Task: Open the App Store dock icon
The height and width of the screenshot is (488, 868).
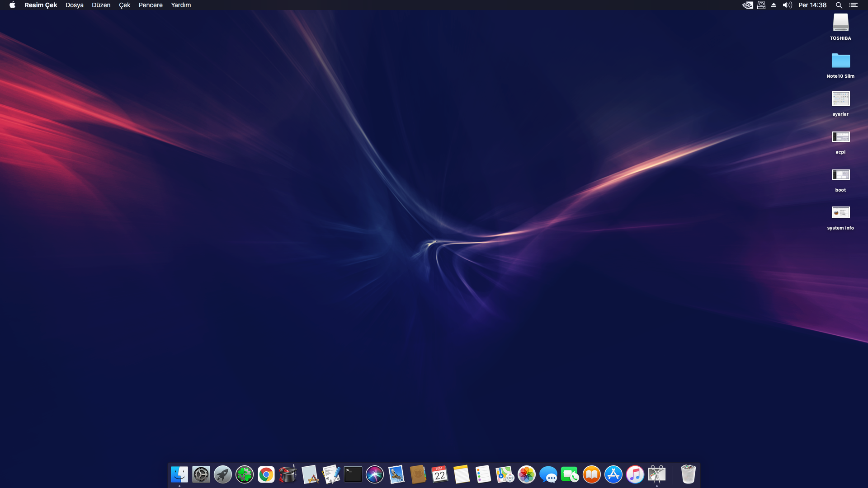Action: point(613,474)
